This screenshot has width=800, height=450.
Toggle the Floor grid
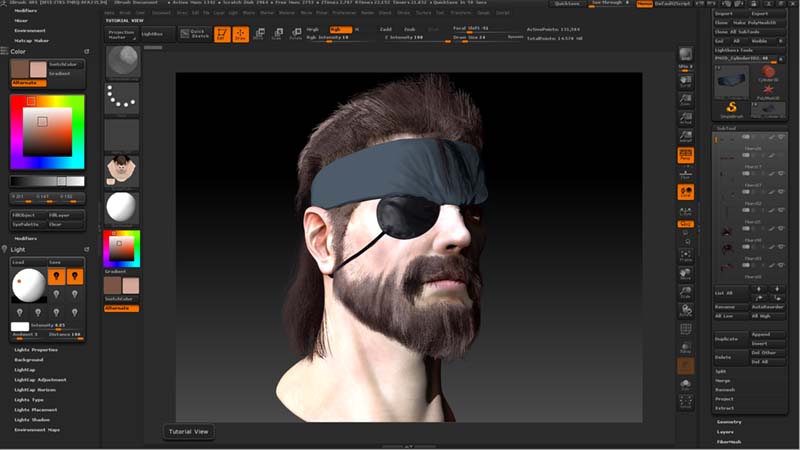click(685, 174)
